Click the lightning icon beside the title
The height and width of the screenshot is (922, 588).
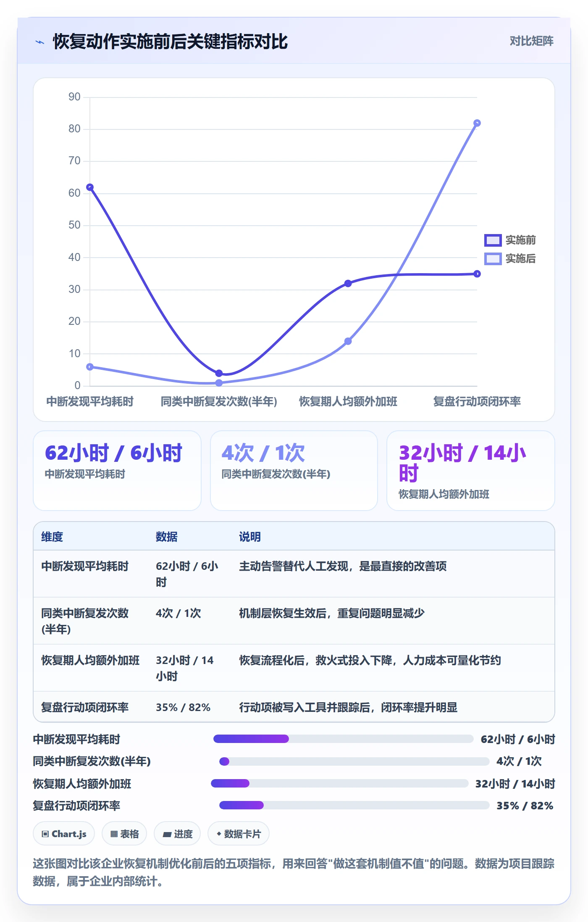tap(40, 42)
